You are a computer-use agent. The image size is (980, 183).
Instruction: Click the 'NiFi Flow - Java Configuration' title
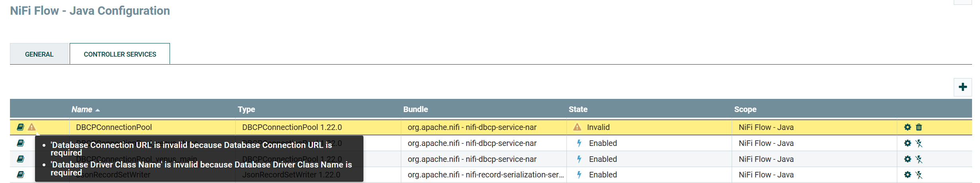coord(90,11)
